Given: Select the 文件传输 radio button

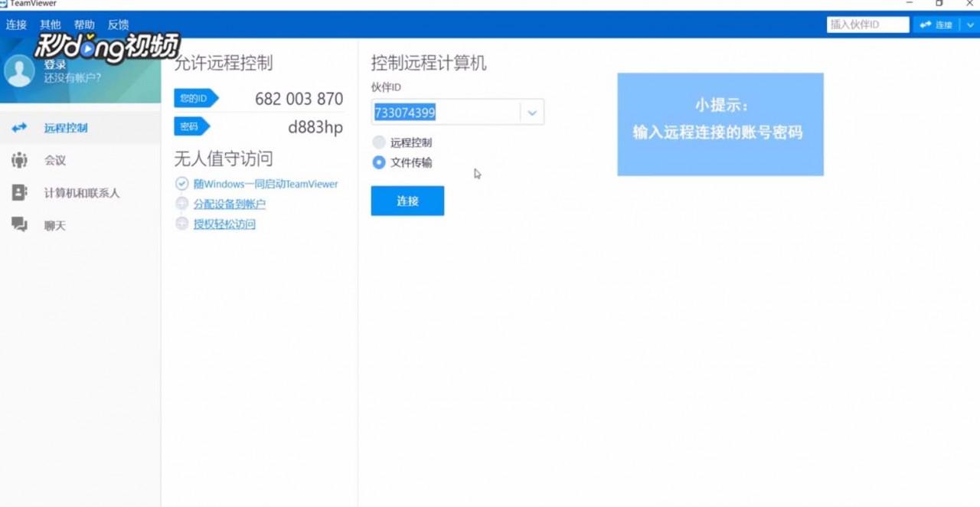Looking at the screenshot, I should [x=379, y=162].
